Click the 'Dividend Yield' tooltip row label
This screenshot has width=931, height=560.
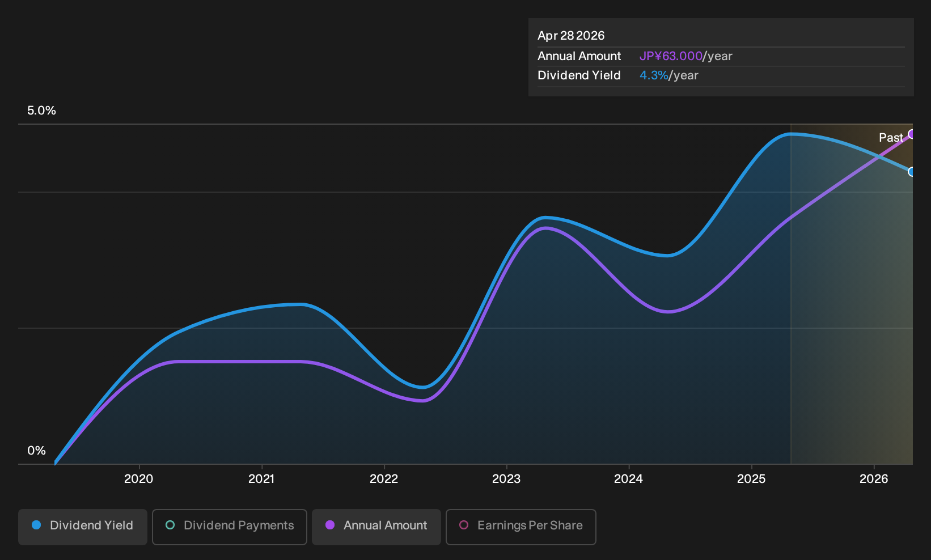(579, 75)
